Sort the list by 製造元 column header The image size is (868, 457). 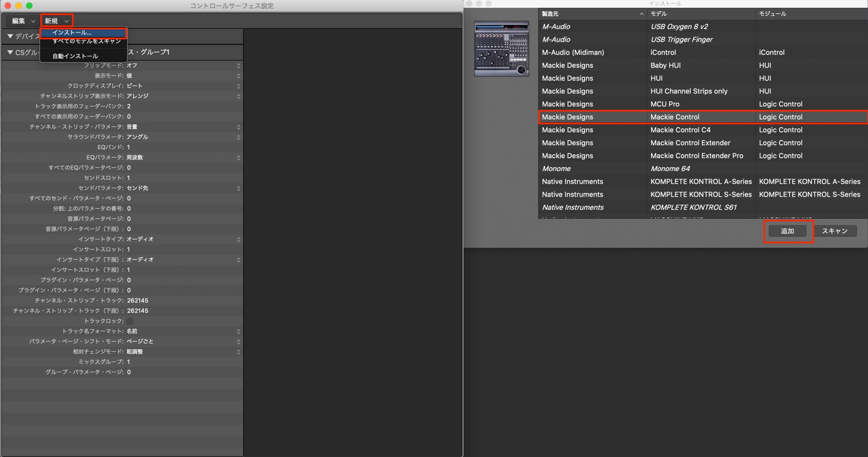[592, 14]
